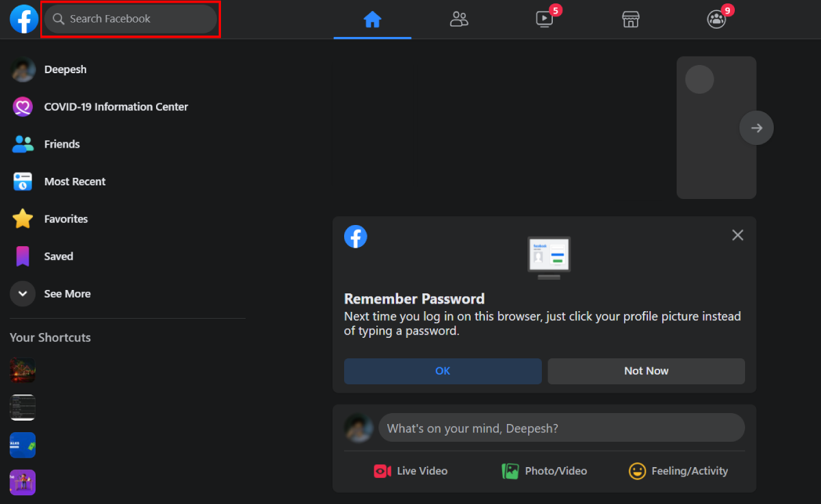Open Most Recent from the sidebar
The width and height of the screenshot is (821, 504).
click(x=75, y=181)
